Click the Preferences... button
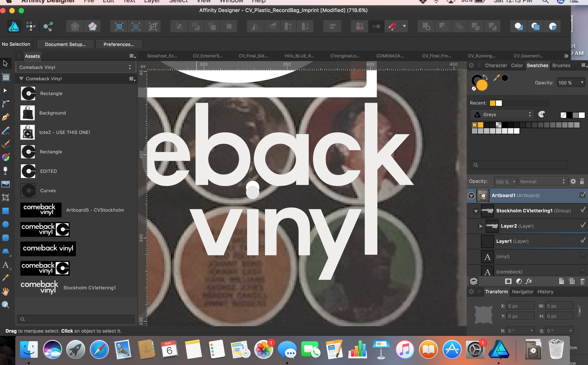The width and height of the screenshot is (588, 365). [x=119, y=44]
